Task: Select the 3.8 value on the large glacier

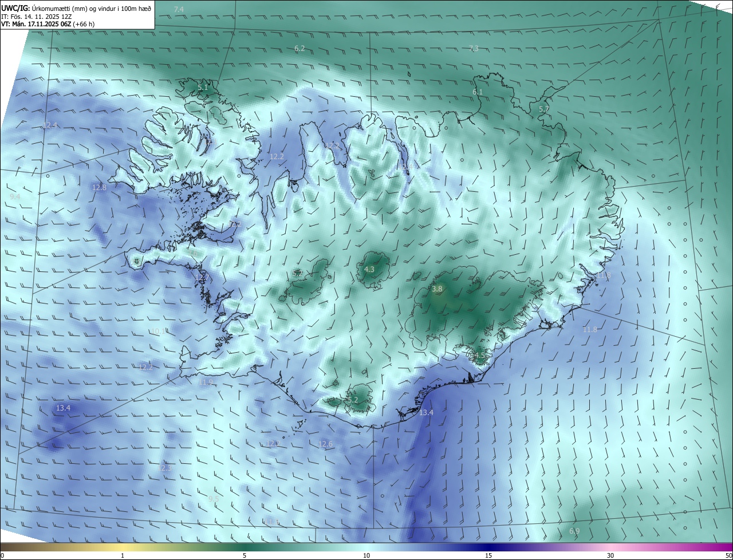Action: [438, 289]
